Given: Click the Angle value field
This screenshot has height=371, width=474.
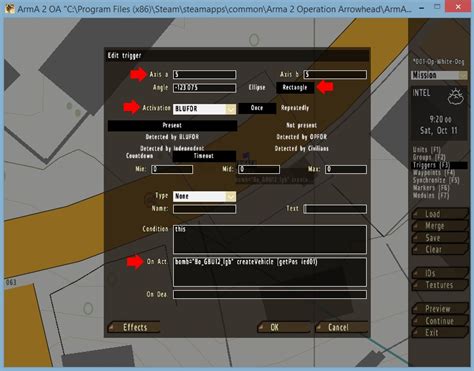Looking at the screenshot, I should (x=204, y=88).
